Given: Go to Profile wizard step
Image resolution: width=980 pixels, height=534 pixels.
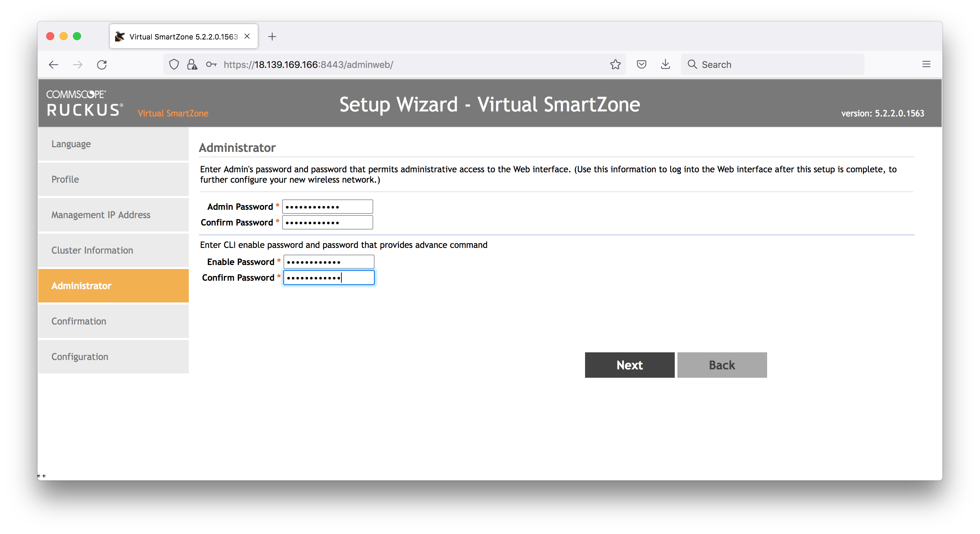Looking at the screenshot, I should (x=113, y=180).
